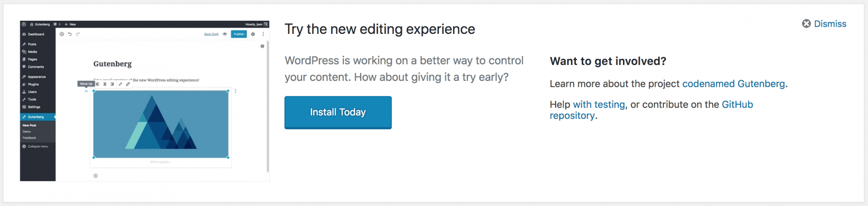Image resolution: width=868 pixels, height=206 pixels.
Task: Click the add block plus icon in editor toolbar
Action: point(62,34)
